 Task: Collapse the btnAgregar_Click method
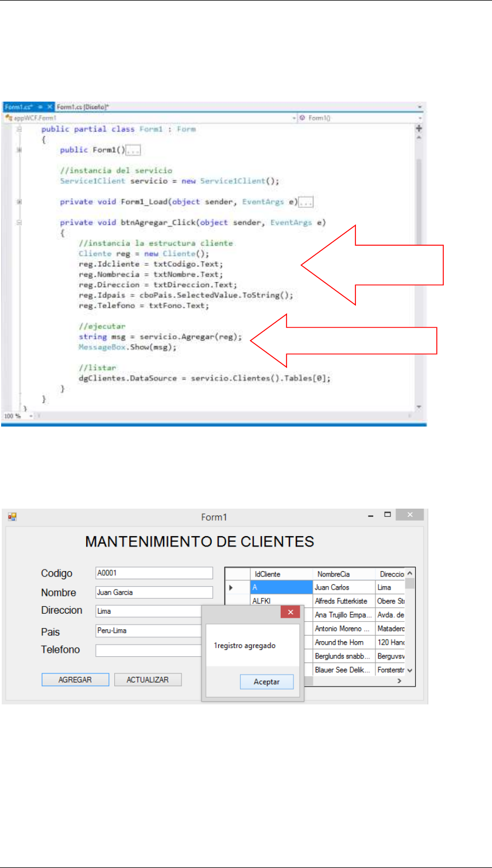click(x=21, y=222)
